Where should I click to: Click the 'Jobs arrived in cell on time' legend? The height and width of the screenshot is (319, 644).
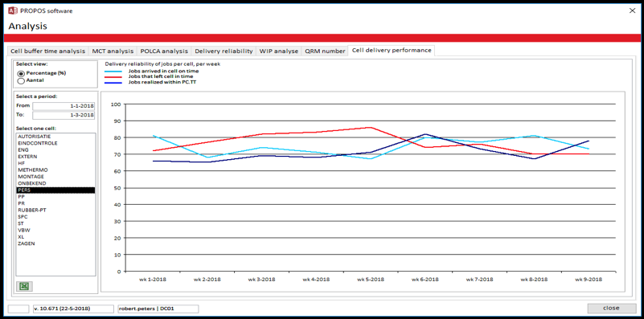[x=163, y=71]
